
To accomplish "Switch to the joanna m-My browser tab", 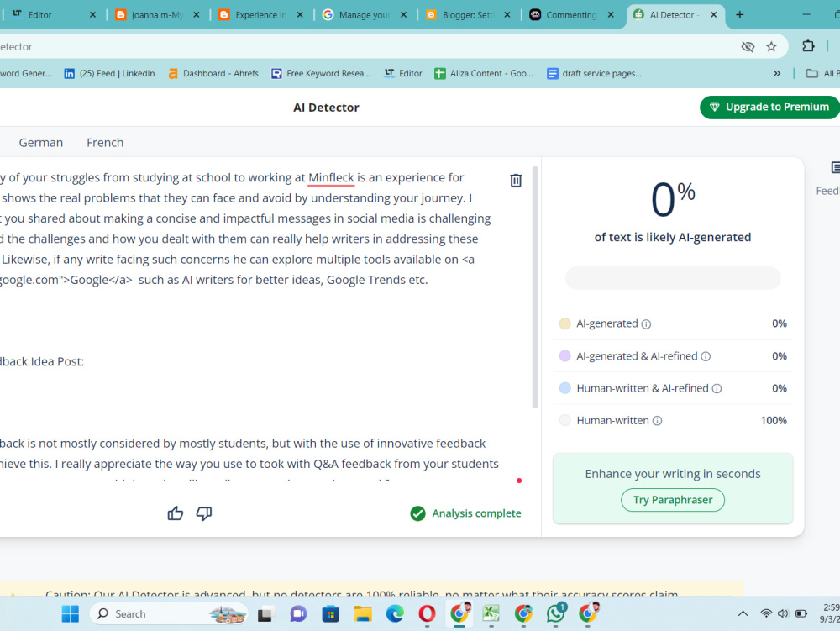I will [x=156, y=15].
